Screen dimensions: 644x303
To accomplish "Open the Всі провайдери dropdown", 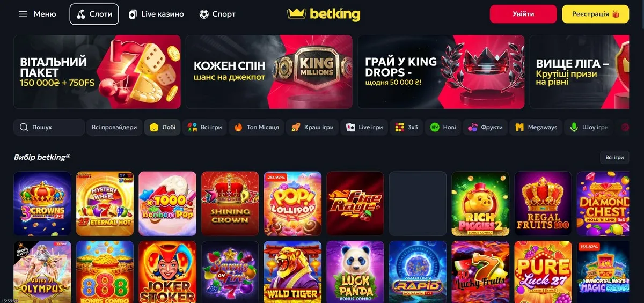I will pyautogui.click(x=114, y=127).
